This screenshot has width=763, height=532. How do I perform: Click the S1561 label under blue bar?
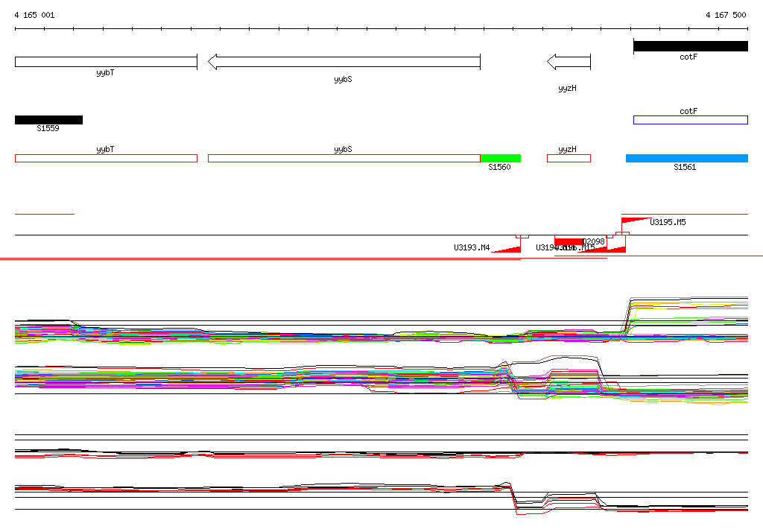coord(685,168)
